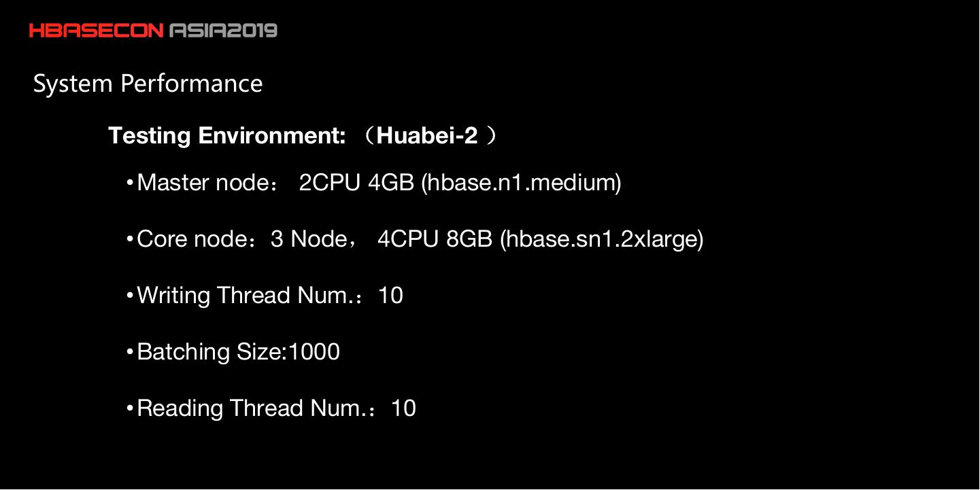
Task: Click the bullet before Master node
Action: [129, 183]
